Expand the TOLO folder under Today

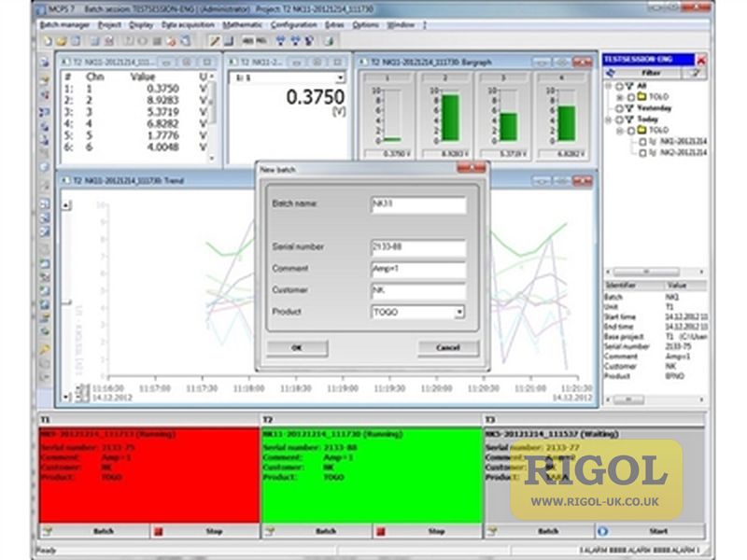[619, 130]
